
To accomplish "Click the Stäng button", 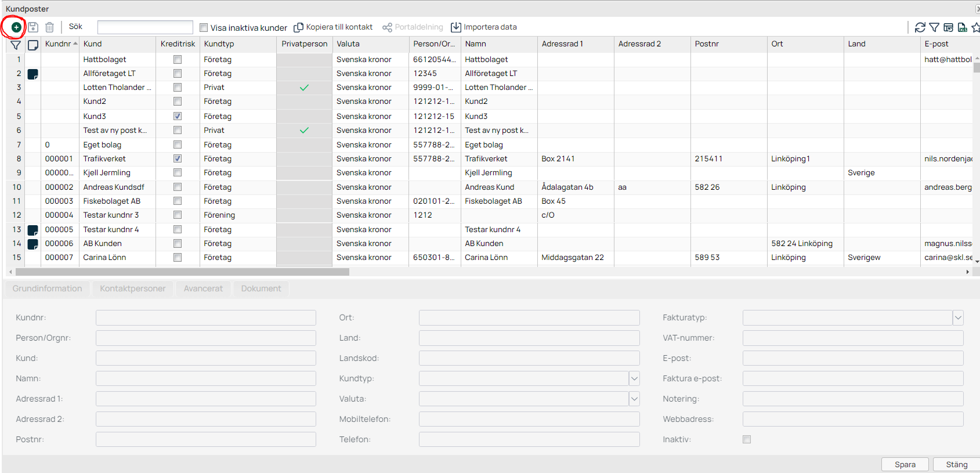I will pyautogui.click(x=957, y=464).
